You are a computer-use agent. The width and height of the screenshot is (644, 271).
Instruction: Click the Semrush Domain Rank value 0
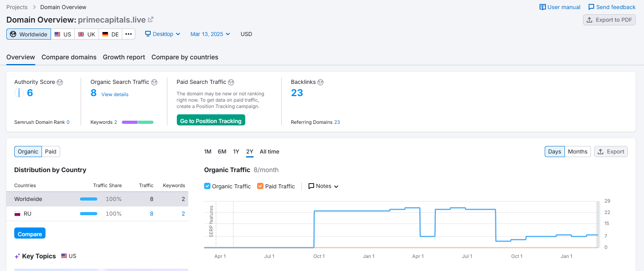[68, 122]
